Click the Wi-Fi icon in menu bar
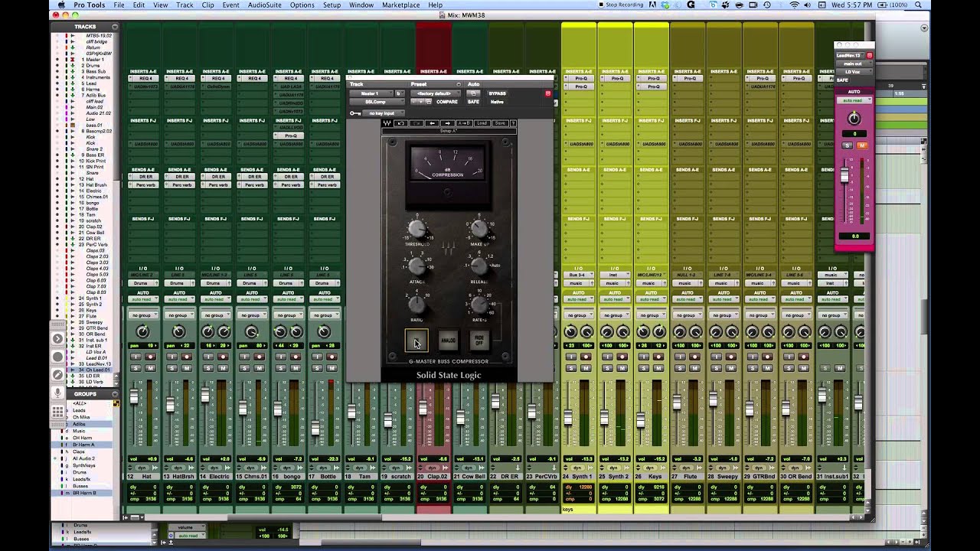The width and height of the screenshot is (980, 551). [x=794, y=5]
